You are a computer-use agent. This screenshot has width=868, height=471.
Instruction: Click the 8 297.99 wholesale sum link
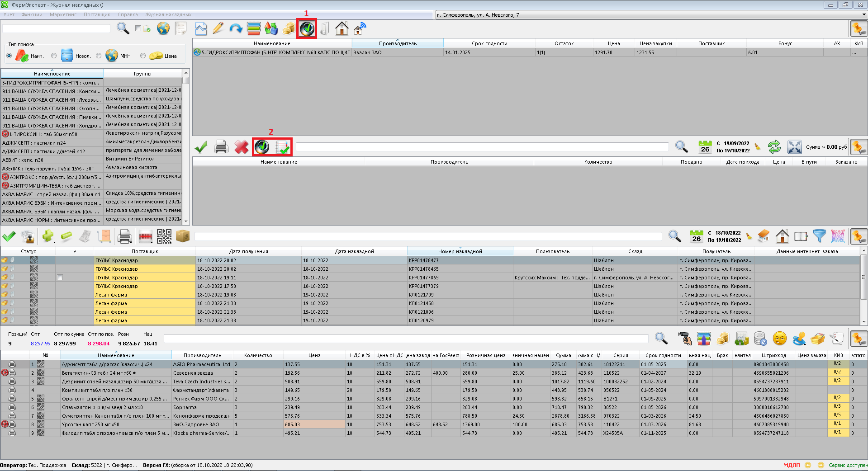40,344
